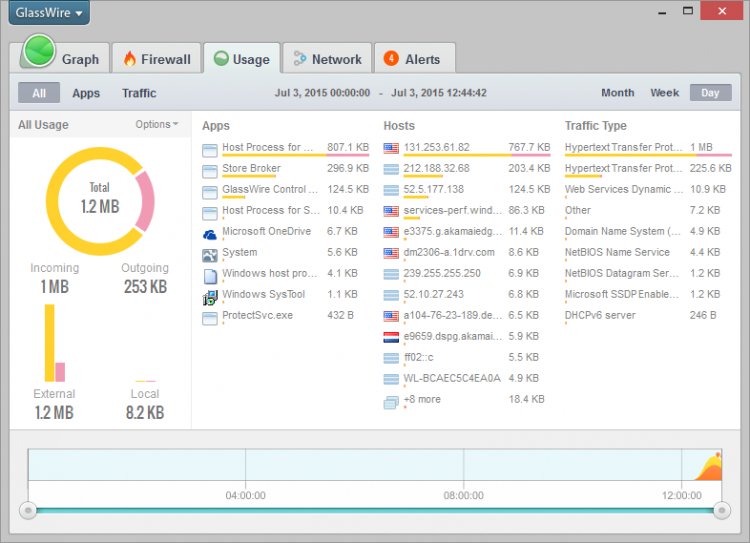Click the green Usage pie icon
The width and height of the screenshot is (750, 543).
point(221,59)
